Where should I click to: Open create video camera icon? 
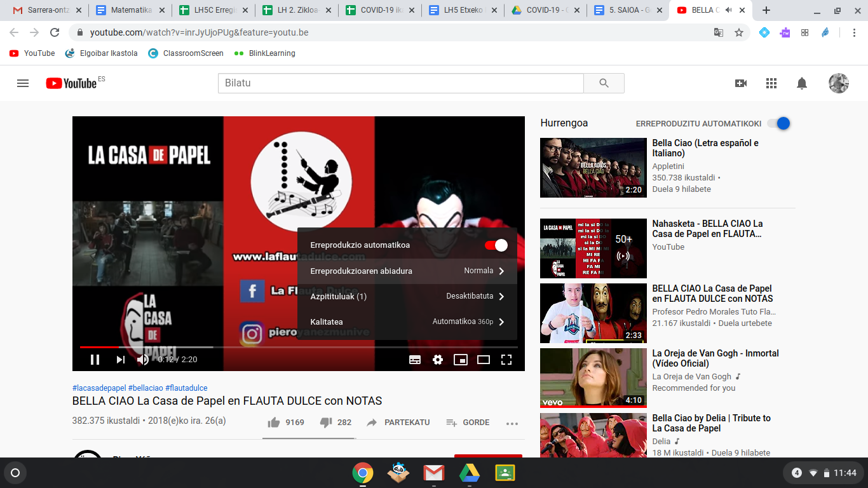pyautogui.click(x=741, y=83)
